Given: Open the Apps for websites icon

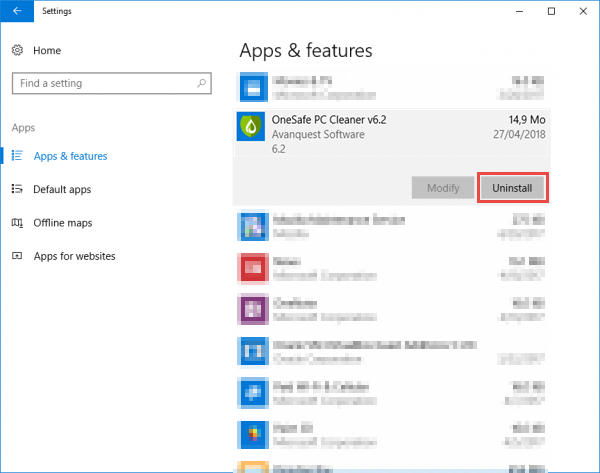Looking at the screenshot, I should [17, 256].
